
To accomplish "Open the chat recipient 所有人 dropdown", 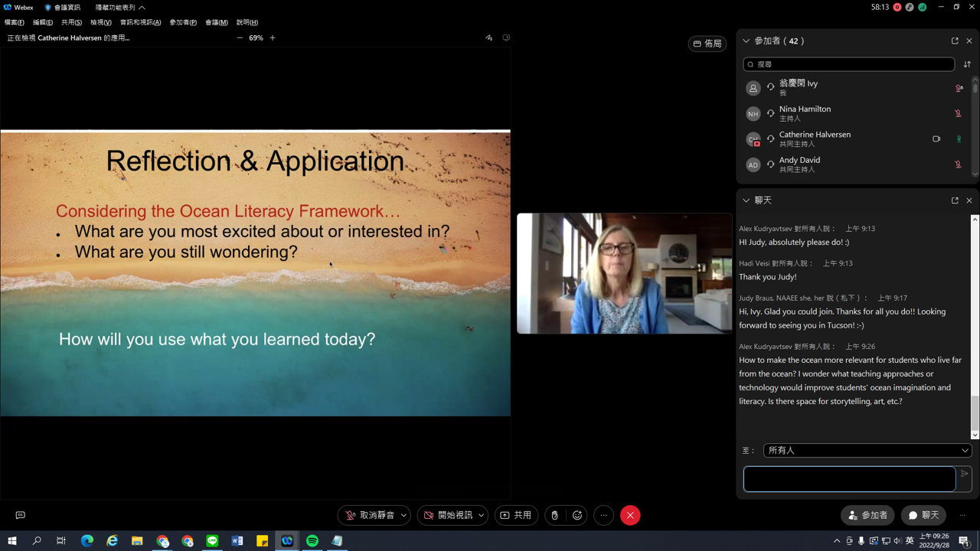I will click(867, 450).
